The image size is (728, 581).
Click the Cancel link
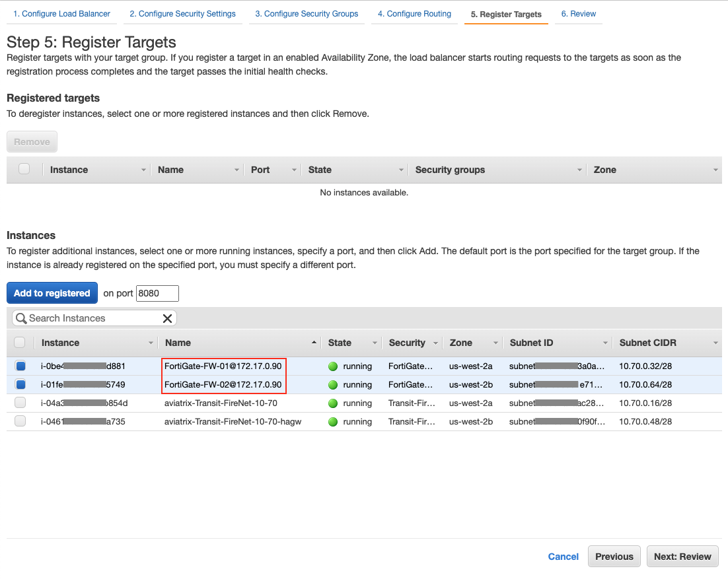pos(563,557)
